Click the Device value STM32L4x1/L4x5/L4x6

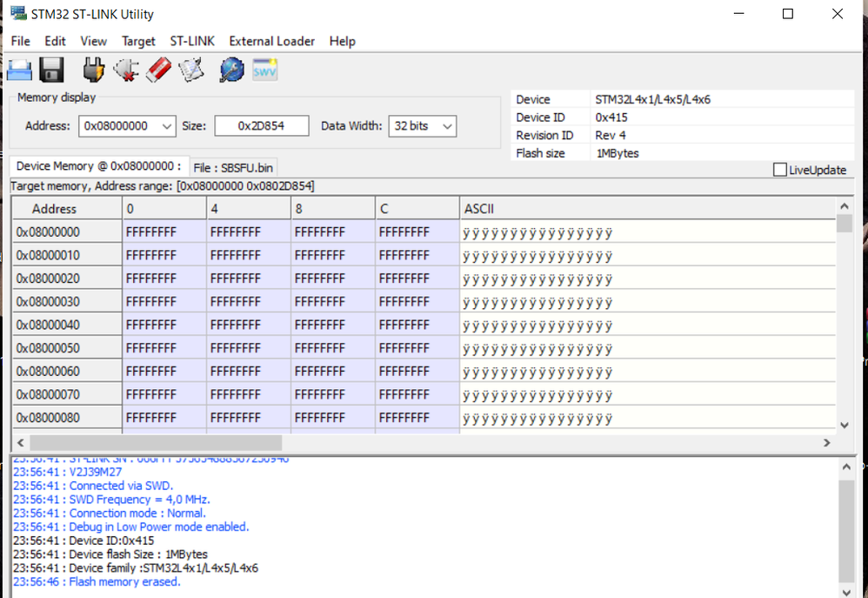pyautogui.click(x=652, y=99)
